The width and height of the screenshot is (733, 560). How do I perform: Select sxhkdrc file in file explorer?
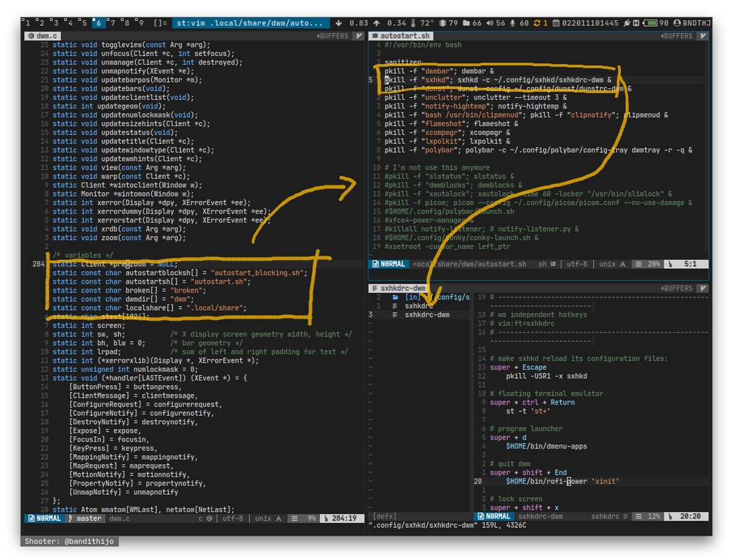coord(419,306)
